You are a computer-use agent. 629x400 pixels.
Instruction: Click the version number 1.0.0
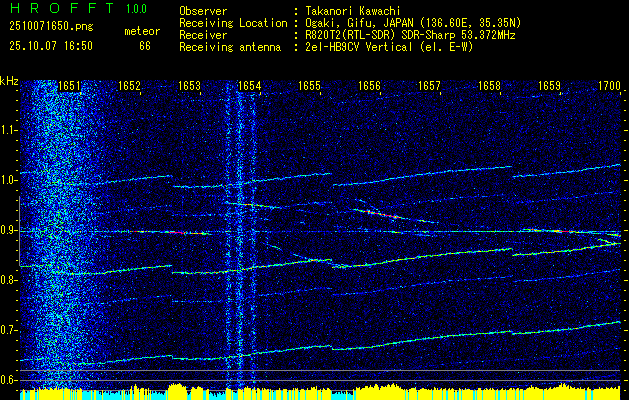pos(136,9)
